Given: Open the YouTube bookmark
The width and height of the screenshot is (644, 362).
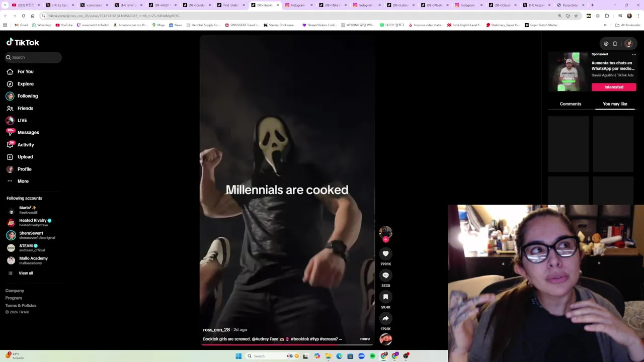Looking at the screenshot, I should (x=64, y=25).
